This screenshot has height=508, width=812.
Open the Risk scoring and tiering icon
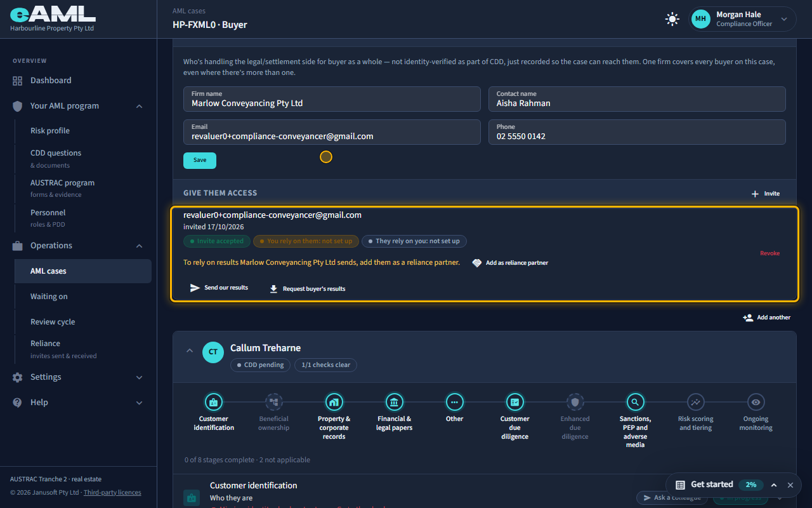pyautogui.click(x=696, y=402)
